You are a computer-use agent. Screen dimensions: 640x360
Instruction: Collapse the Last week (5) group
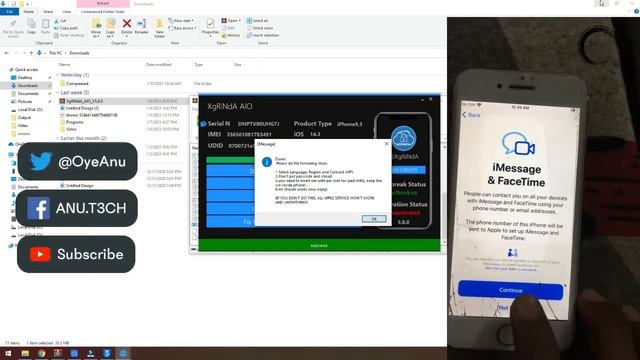(x=58, y=93)
